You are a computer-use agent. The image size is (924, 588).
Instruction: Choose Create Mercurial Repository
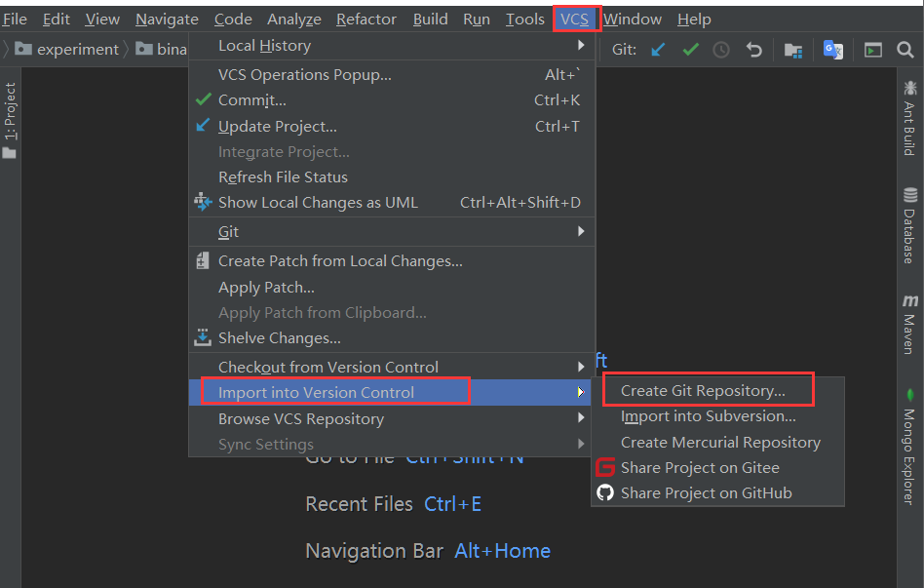tap(717, 443)
